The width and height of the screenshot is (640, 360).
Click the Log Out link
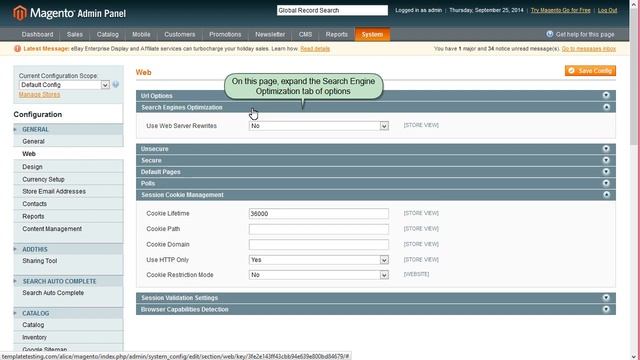click(607, 10)
